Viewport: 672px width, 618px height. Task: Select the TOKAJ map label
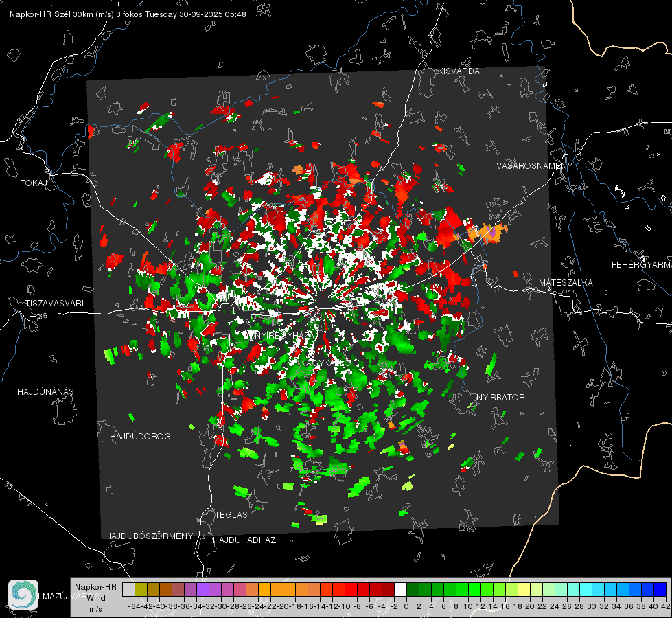[34, 183]
